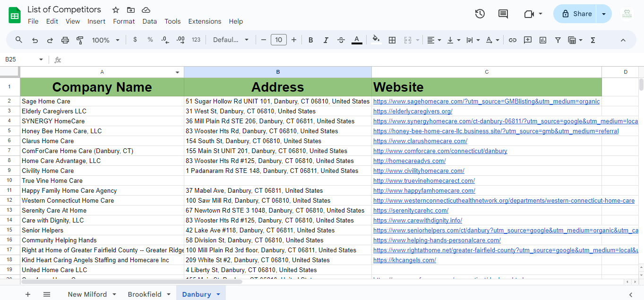Add a new sheet with plus icon
This screenshot has height=300, width=644.
(28, 294)
